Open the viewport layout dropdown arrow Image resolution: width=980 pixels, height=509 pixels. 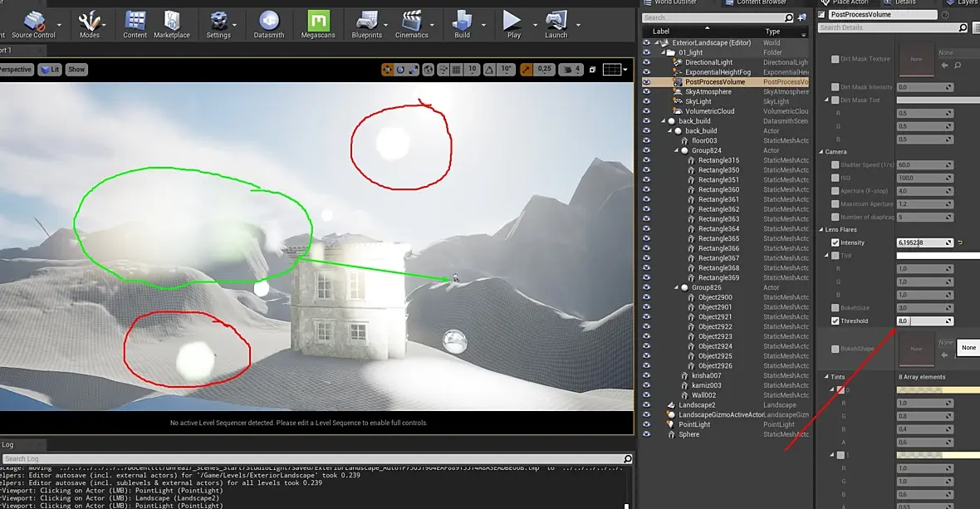pos(625,69)
